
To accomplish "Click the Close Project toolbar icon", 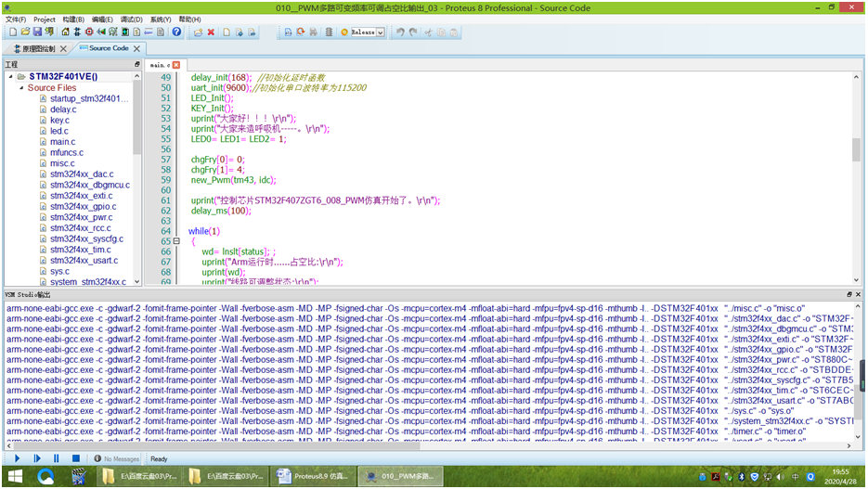I will click(x=49, y=32).
